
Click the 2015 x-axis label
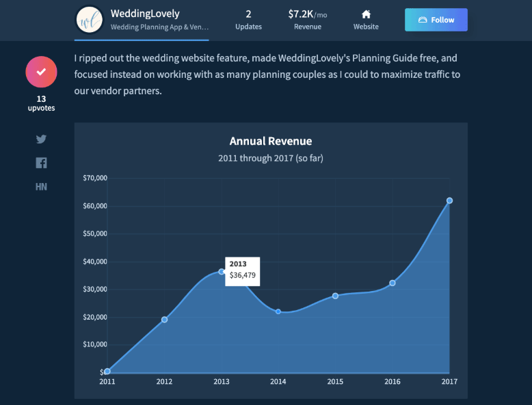(x=335, y=382)
